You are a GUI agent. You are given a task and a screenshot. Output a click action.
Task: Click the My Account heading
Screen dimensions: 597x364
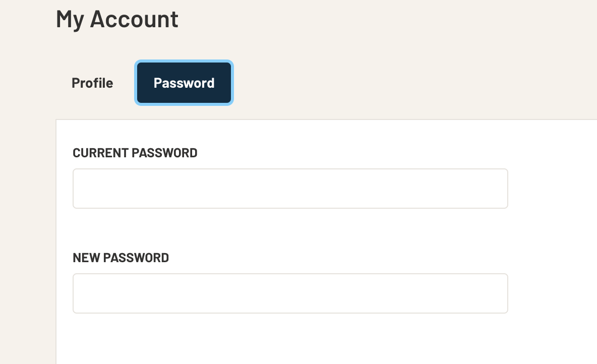117,19
